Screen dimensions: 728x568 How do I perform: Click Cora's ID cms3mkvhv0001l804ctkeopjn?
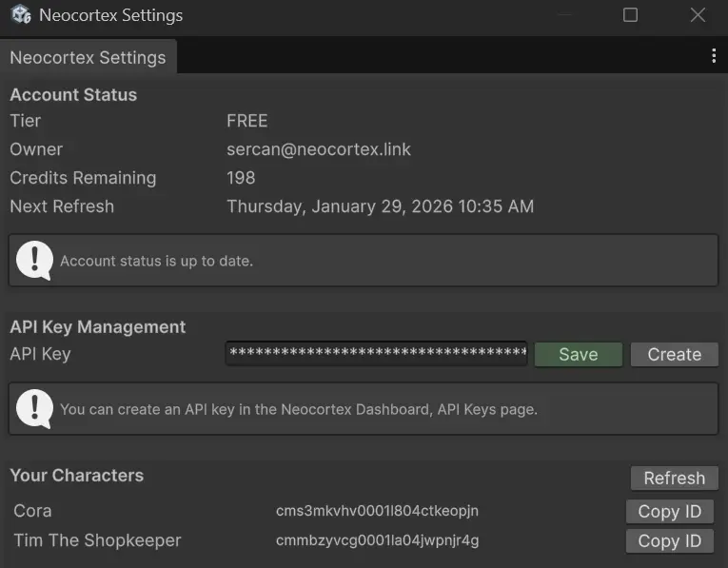pos(377,511)
